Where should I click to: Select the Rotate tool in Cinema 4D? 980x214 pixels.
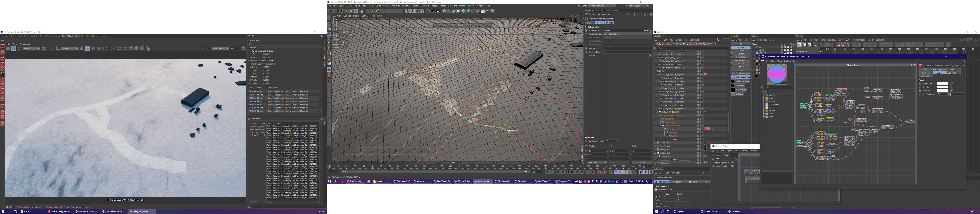point(356,11)
